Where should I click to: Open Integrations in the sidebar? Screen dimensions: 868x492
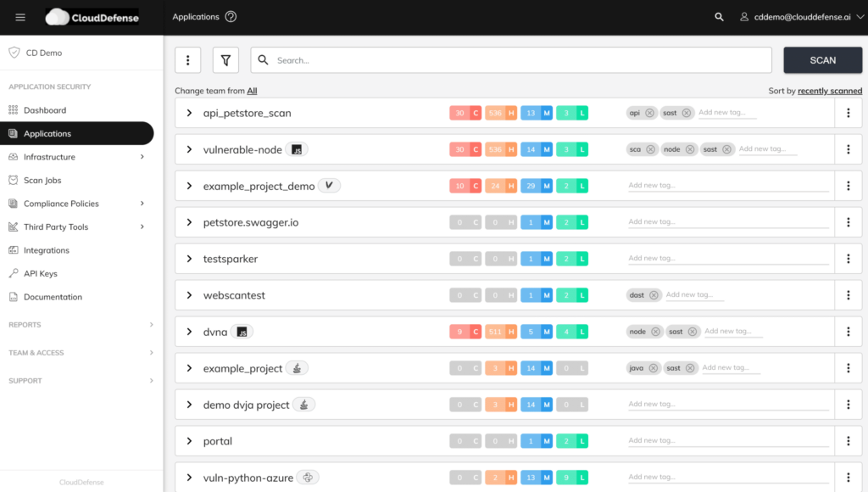[x=47, y=250]
